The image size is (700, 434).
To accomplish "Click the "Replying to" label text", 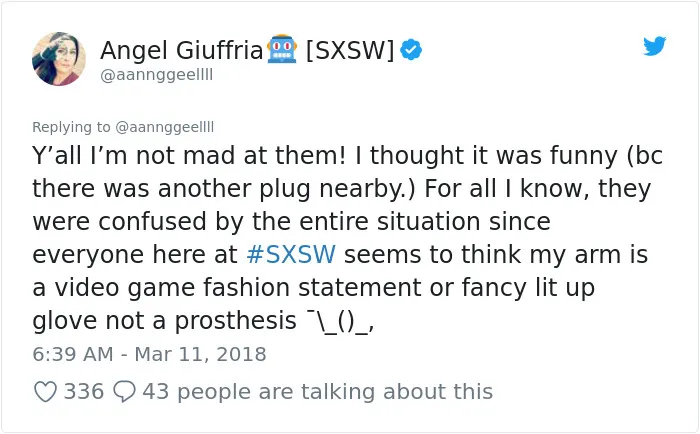I will pyautogui.click(x=71, y=127).
